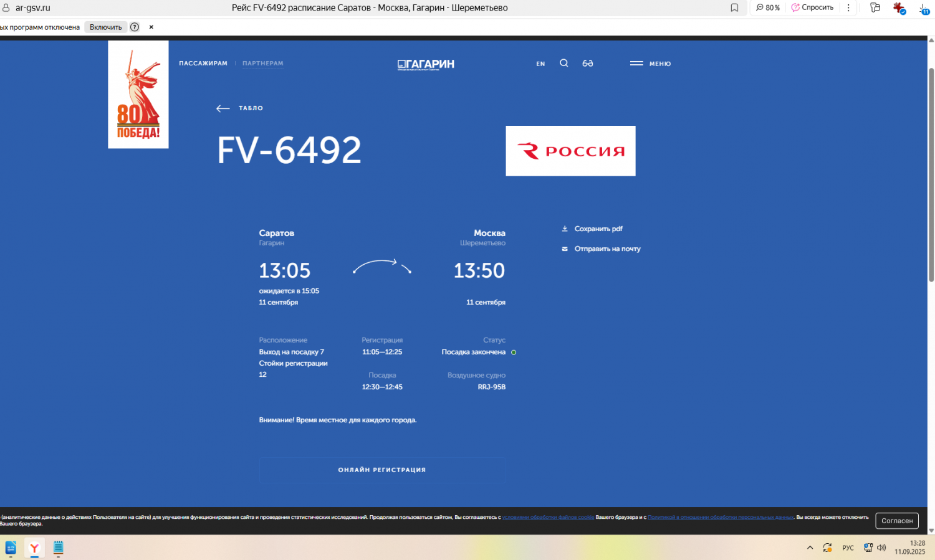The width and height of the screenshot is (935, 560).
Task: Open the browser tabs panel icon
Action: [875, 8]
